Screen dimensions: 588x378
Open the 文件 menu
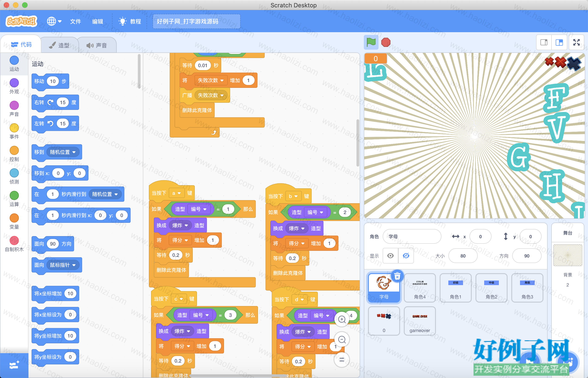click(75, 21)
